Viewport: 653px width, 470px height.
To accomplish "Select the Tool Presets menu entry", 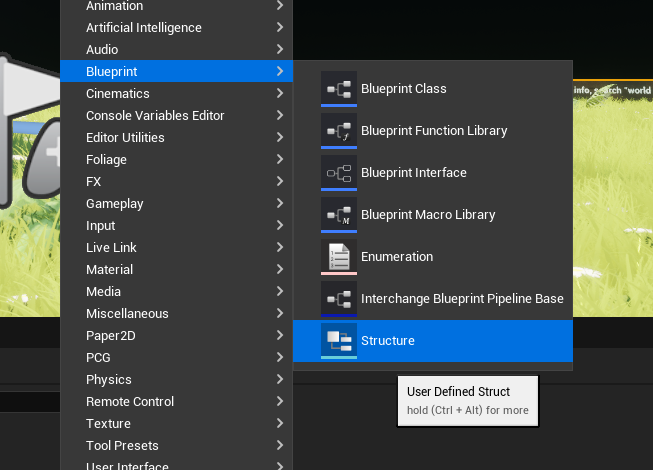I will (x=122, y=445).
